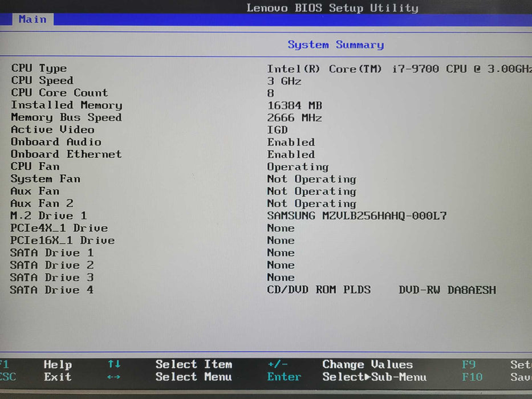This screenshot has width=532, height=399.
Task: Click Exit in the footer bar
Action: coord(58,377)
